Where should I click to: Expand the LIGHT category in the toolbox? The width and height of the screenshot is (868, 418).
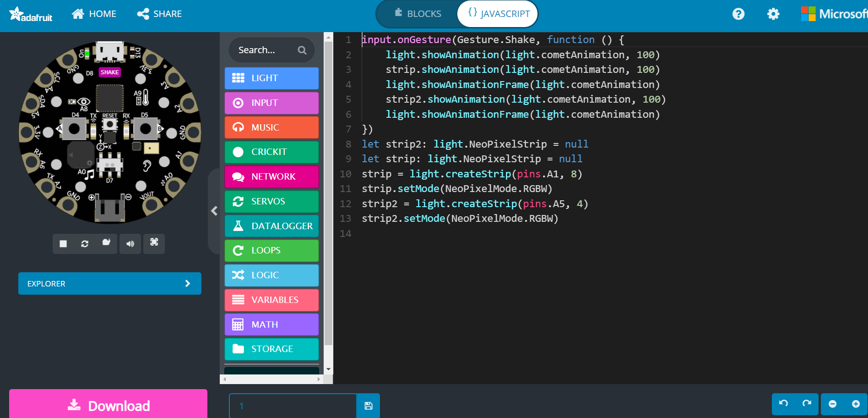click(x=271, y=78)
